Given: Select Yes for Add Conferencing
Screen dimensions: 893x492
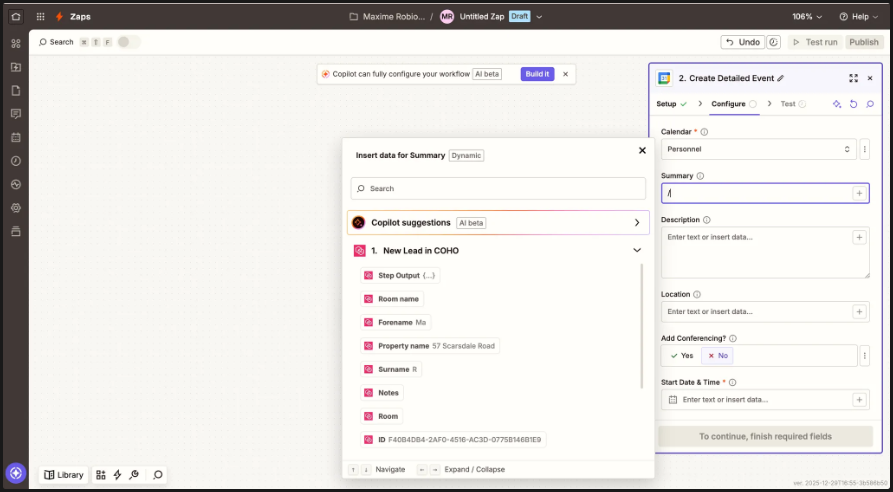Looking at the screenshot, I should [682, 355].
